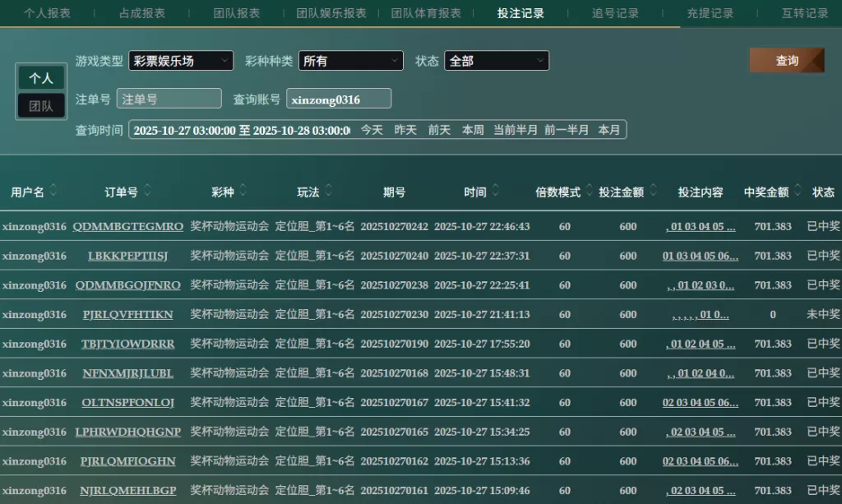
Task: Switch to 追号记录 tab
Action: (x=615, y=13)
